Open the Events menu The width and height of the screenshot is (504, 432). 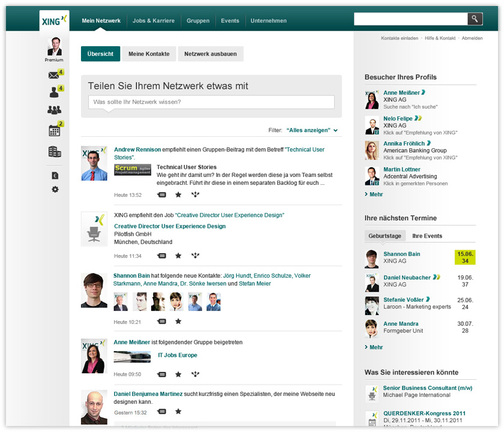click(230, 20)
